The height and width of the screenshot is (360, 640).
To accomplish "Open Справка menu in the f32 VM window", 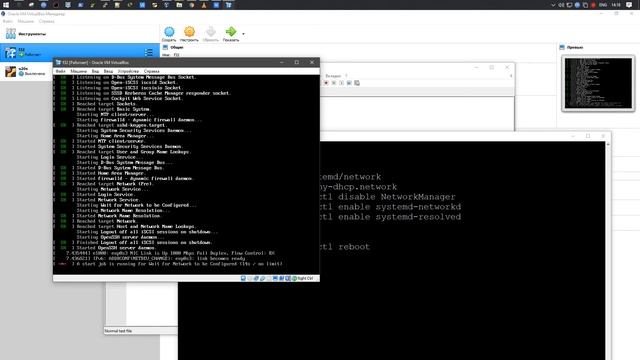I will coord(151,71).
